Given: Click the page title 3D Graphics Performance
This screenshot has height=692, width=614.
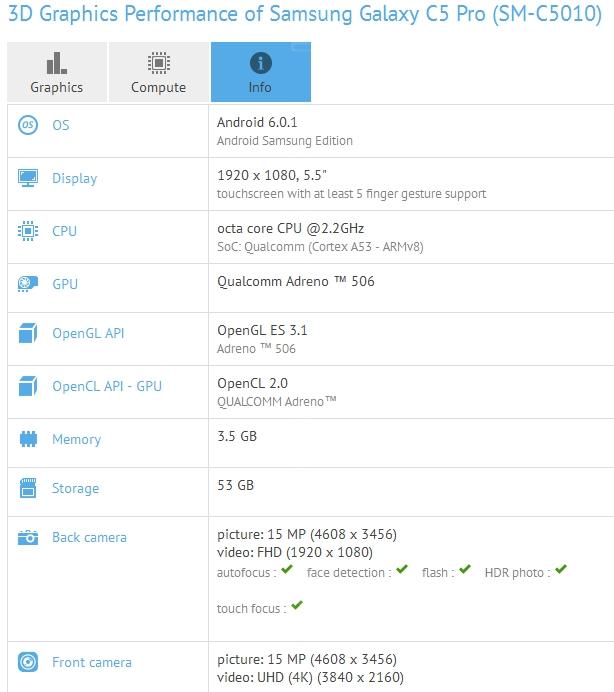Looking at the screenshot, I should point(305,14).
